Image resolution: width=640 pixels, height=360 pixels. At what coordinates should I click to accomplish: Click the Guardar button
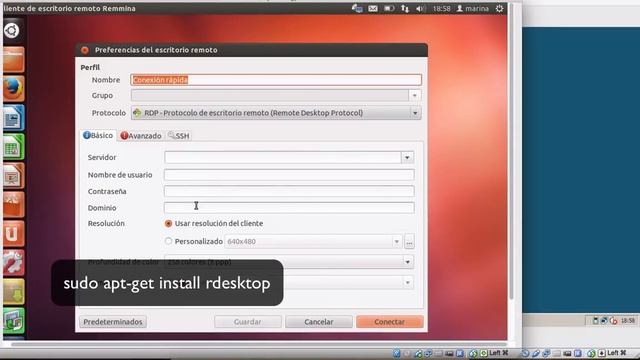coord(248,322)
